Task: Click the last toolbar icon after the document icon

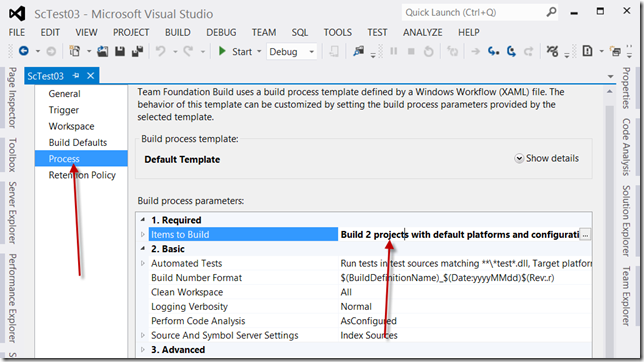Action: (x=615, y=51)
